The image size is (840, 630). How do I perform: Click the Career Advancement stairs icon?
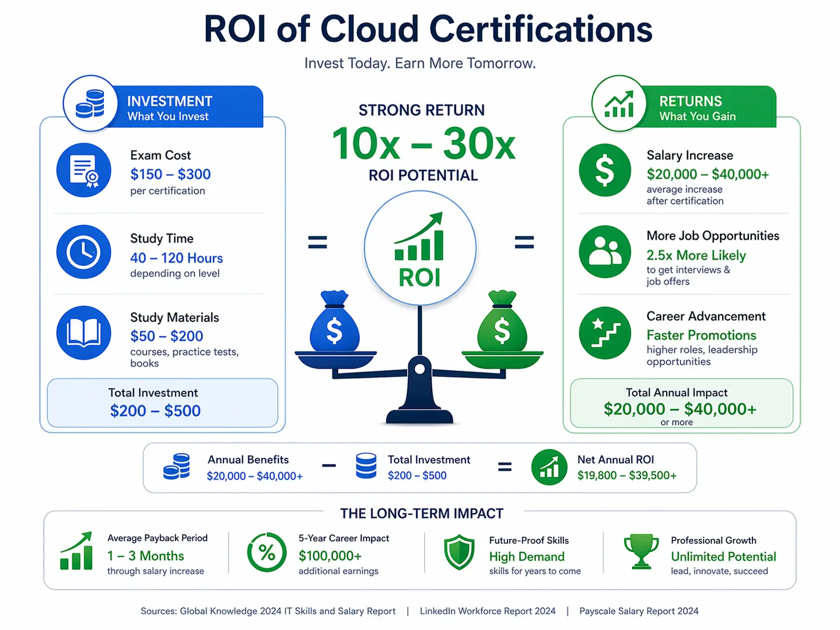(605, 333)
